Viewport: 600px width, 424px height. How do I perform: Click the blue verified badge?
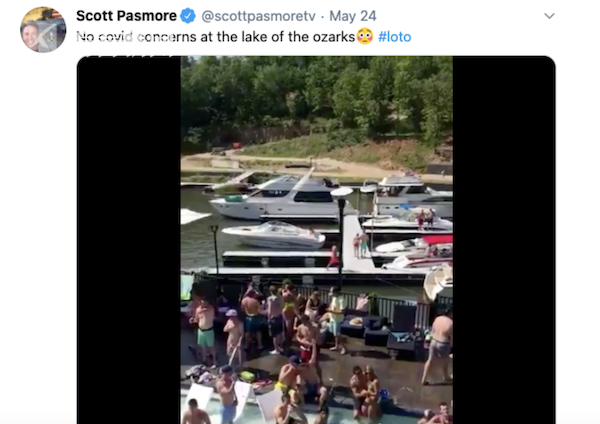(x=188, y=16)
